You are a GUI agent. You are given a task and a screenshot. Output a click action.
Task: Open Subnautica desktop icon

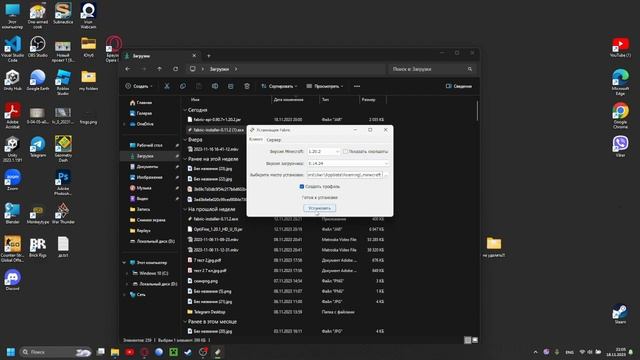[x=63, y=13]
